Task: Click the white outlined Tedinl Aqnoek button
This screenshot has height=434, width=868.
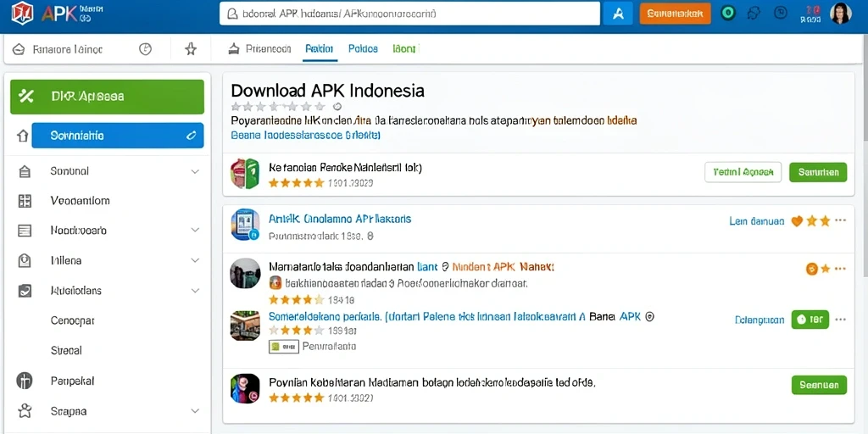Action: click(x=743, y=172)
